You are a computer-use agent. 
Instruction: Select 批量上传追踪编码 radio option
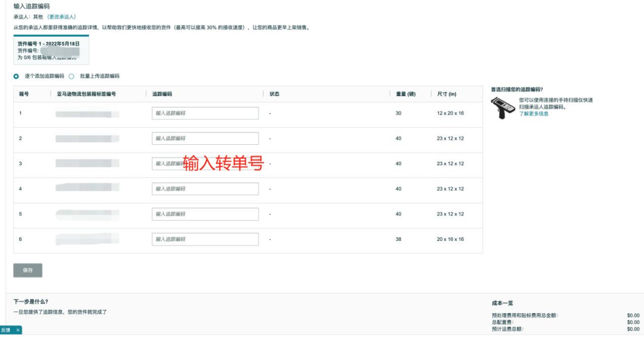(x=72, y=76)
